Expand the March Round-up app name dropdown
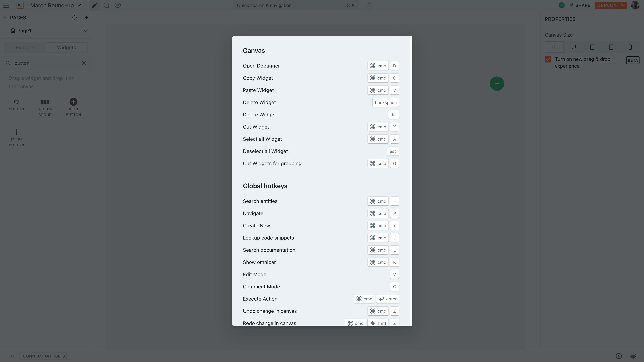 [x=79, y=5]
